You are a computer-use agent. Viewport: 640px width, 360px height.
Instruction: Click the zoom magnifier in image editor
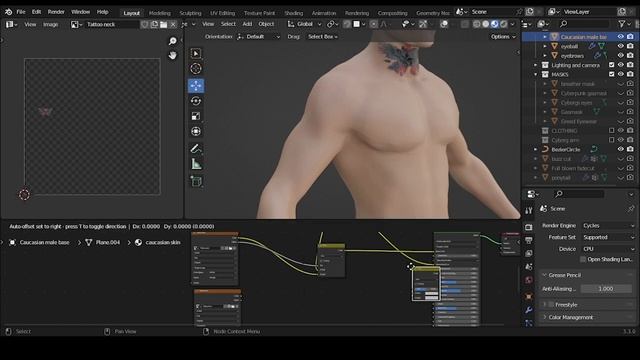click(x=173, y=41)
